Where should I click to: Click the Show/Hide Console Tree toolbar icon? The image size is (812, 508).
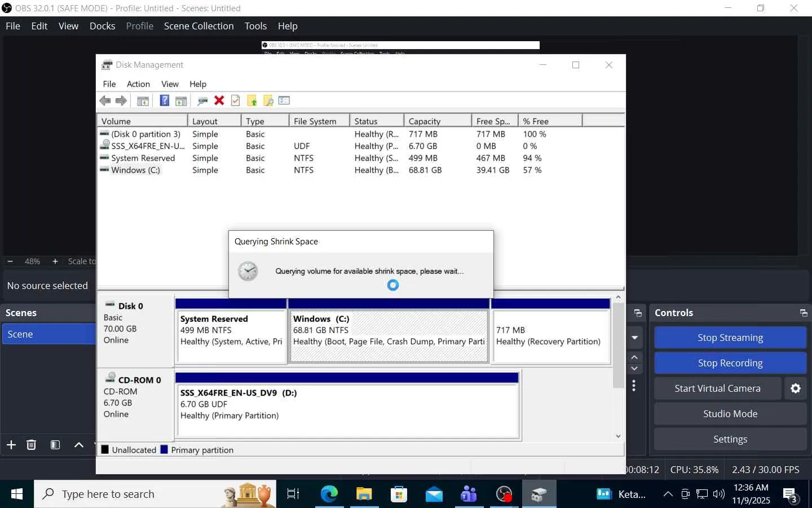[x=143, y=100]
